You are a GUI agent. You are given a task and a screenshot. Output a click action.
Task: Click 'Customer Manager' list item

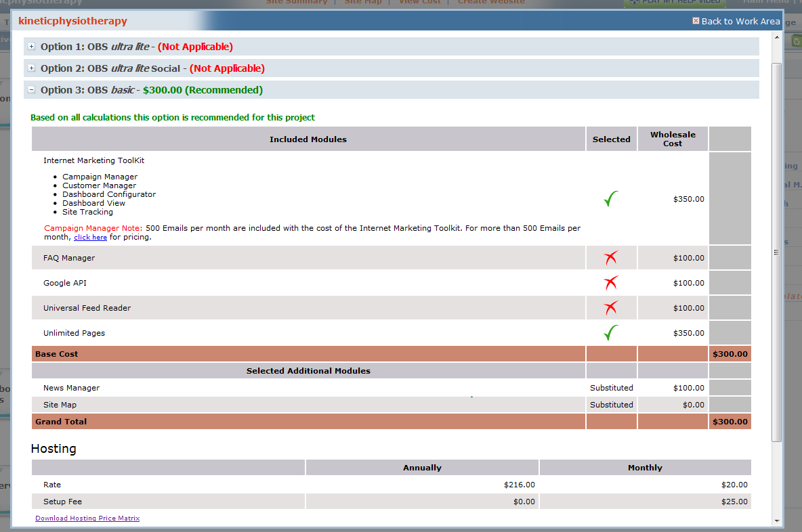point(99,185)
